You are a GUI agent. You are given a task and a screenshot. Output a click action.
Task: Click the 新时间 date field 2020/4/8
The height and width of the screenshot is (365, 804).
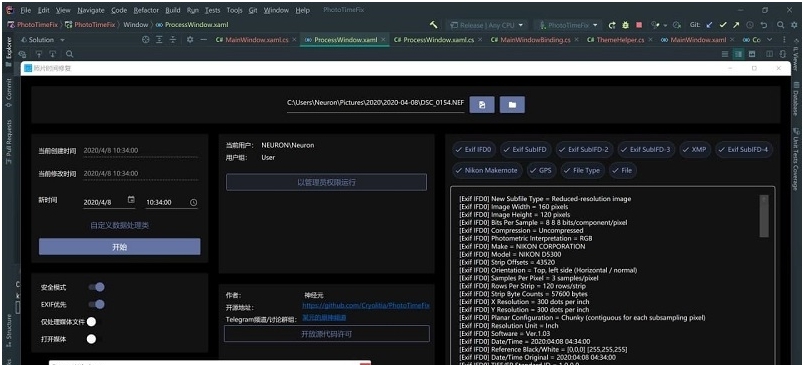tap(109, 202)
